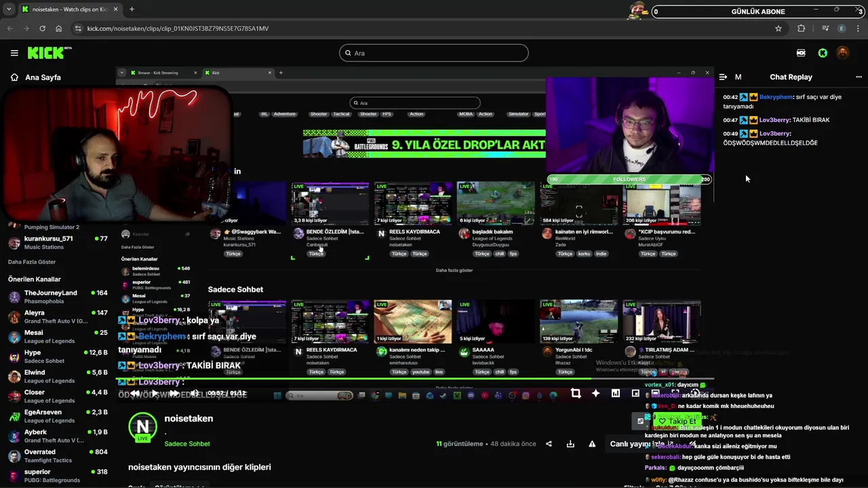Open the TheJourneyLand recommended channel
868x488 pixels.
coord(58,297)
